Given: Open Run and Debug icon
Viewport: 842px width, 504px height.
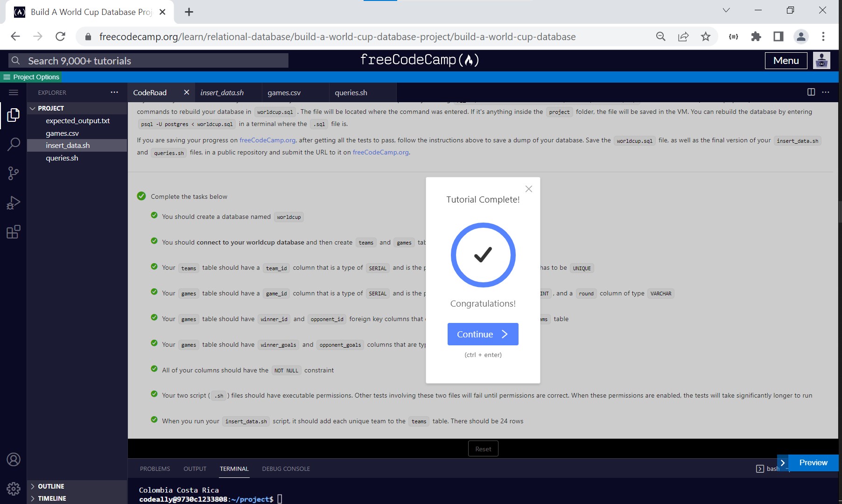Looking at the screenshot, I should (14, 203).
